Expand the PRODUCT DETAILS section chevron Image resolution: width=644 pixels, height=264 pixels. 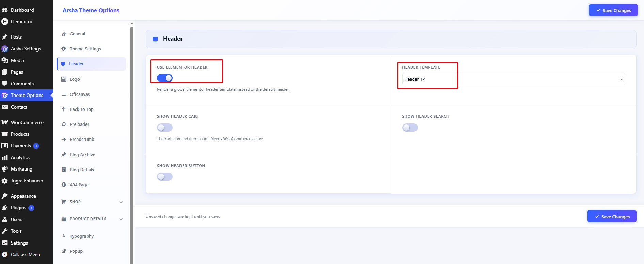point(121,219)
